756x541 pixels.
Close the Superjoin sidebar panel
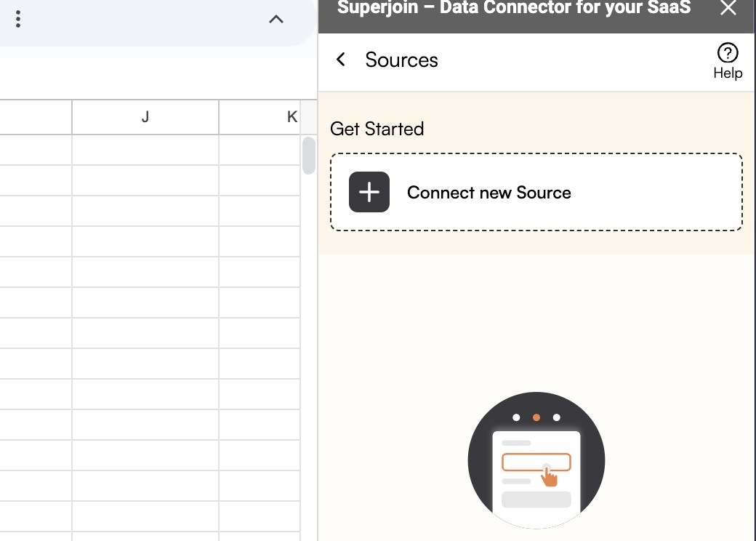728,8
